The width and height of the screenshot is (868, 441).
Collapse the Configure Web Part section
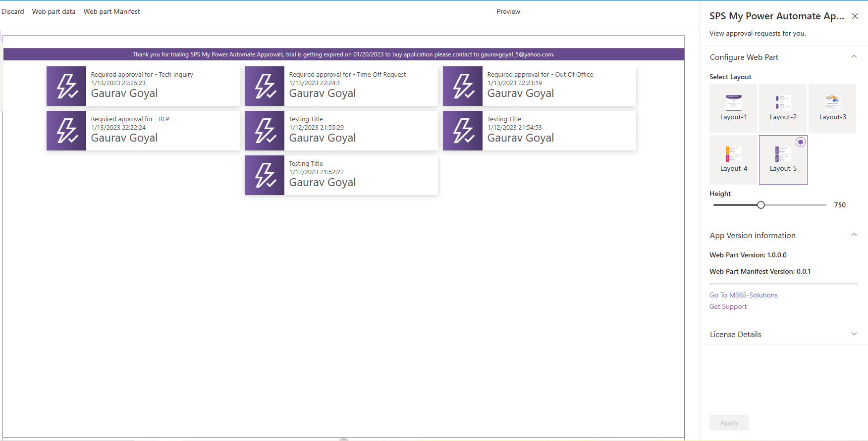pyautogui.click(x=854, y=57)
